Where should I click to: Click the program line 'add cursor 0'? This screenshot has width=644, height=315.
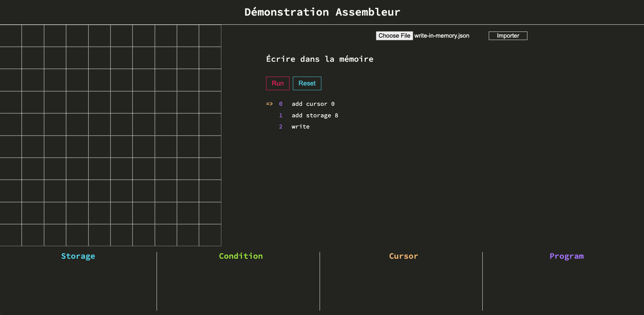tap(313, 104)
